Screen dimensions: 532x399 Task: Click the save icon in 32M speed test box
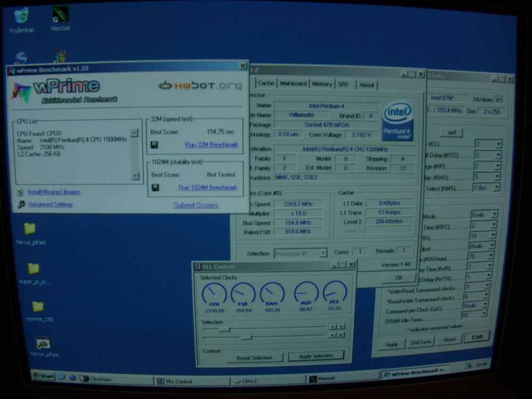tap(154, 145)
